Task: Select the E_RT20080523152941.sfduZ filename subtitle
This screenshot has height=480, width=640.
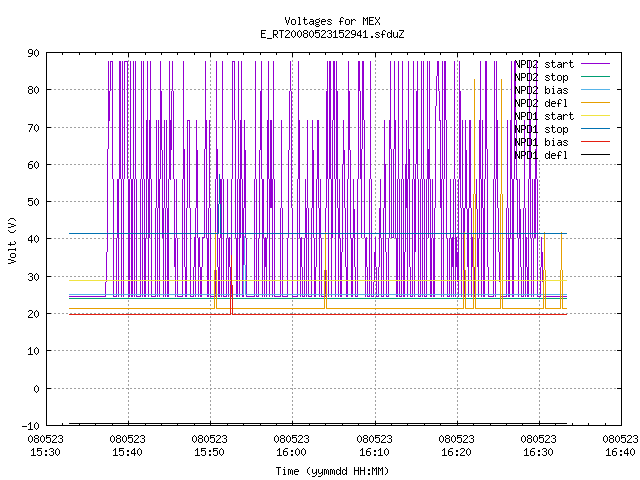Action: pyautogui.click(x=332, y=34)
